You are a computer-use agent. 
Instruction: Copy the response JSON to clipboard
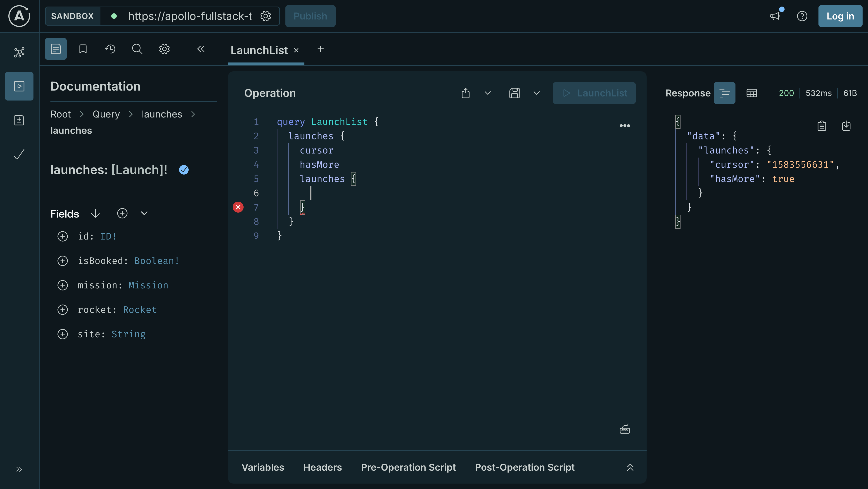(x=822, y=126)
